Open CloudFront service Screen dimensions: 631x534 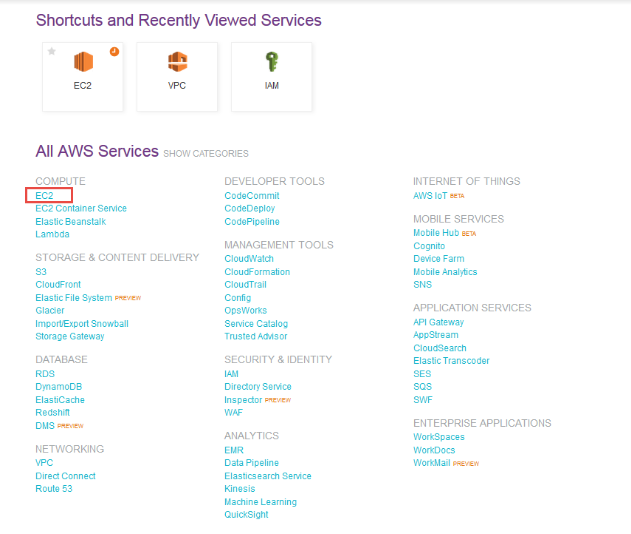click(x=58, y=285)
